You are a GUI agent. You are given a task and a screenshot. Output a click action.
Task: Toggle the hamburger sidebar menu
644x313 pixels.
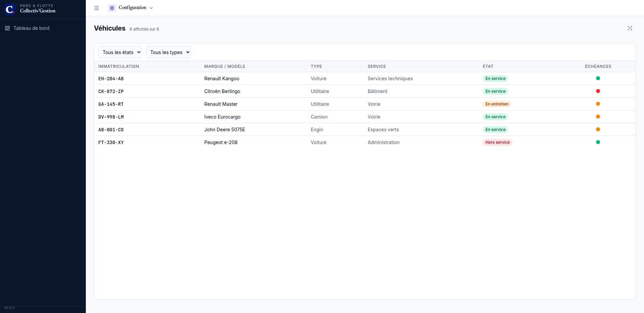(x=97, y=8)
